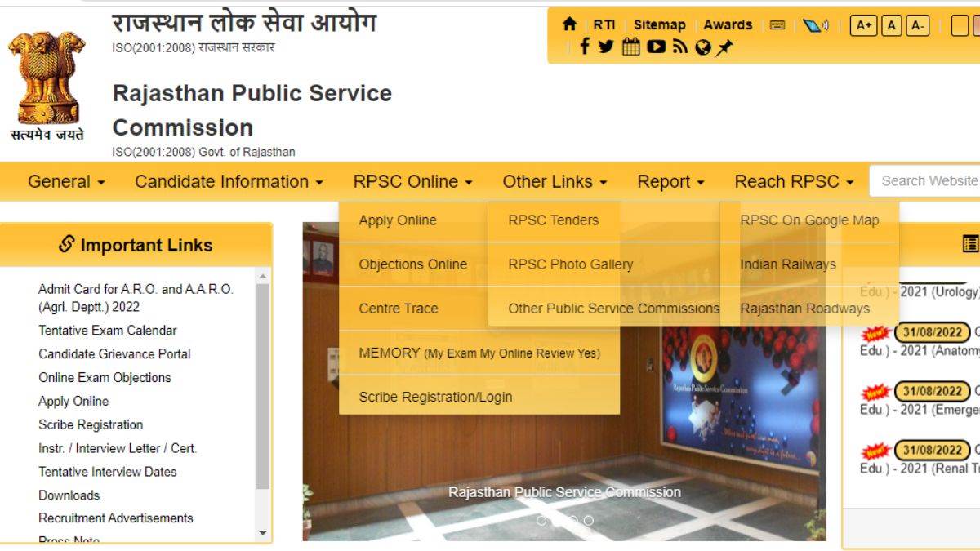Click the home icon in top bar
Screen dimensions: 980x551
(569, 24)
